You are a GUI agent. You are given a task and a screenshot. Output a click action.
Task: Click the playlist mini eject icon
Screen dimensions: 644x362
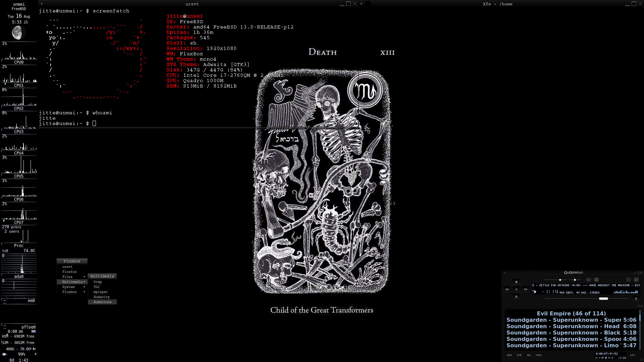tap(612, 358)
